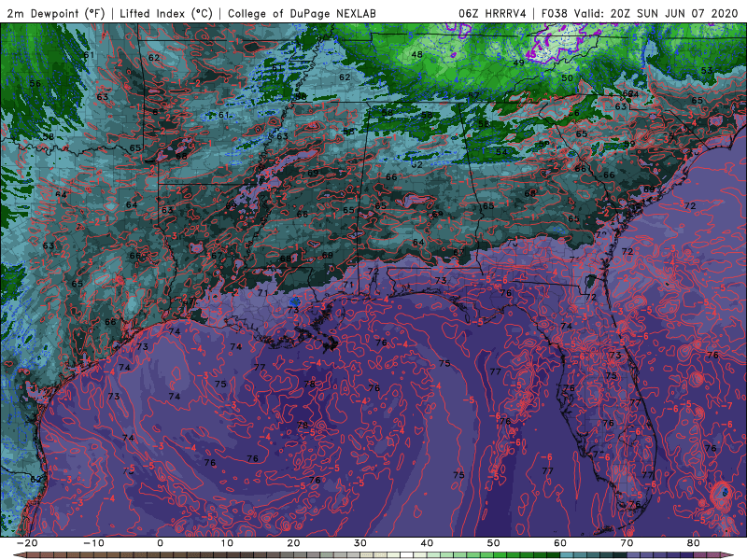The height and width of the screenshot is (560, 747).
Task: Click the "2m Dewpoint (°F)" title text
Action: [55, 13]
